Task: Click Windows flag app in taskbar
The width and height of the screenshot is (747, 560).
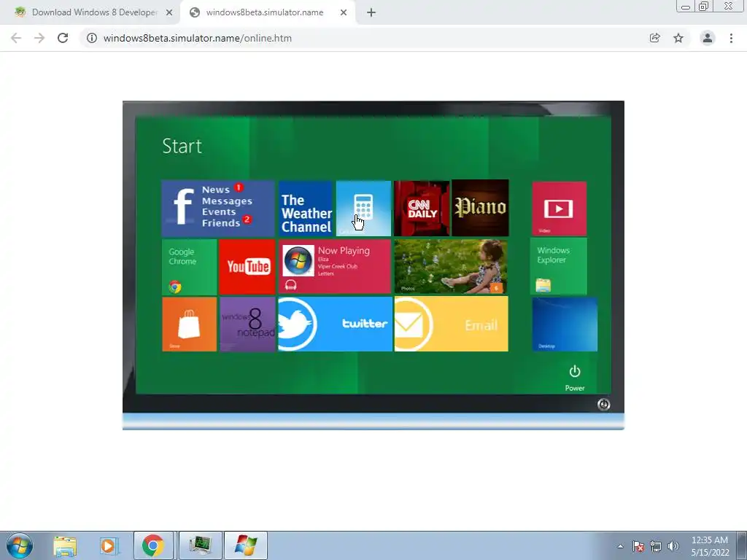Action: pos(246,545)
